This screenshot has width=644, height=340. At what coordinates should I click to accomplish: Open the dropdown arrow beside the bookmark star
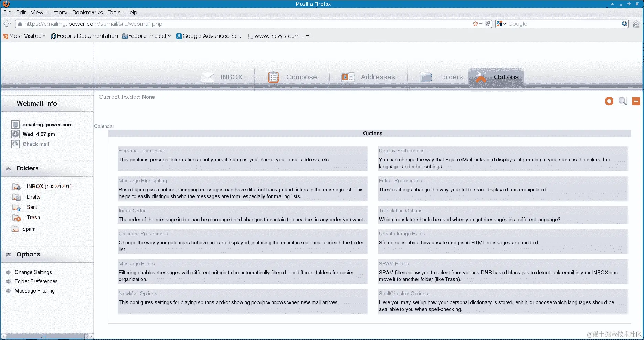pos(481,24)
